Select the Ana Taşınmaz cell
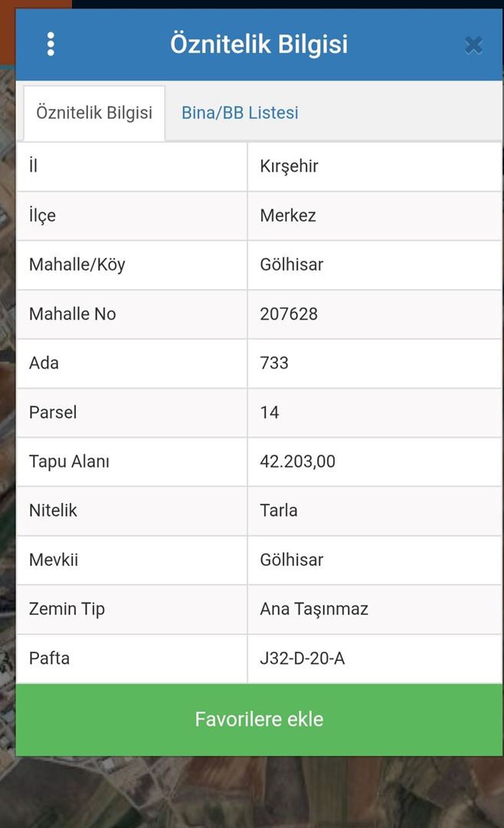The image size is (504, 828). pos(314,609)
